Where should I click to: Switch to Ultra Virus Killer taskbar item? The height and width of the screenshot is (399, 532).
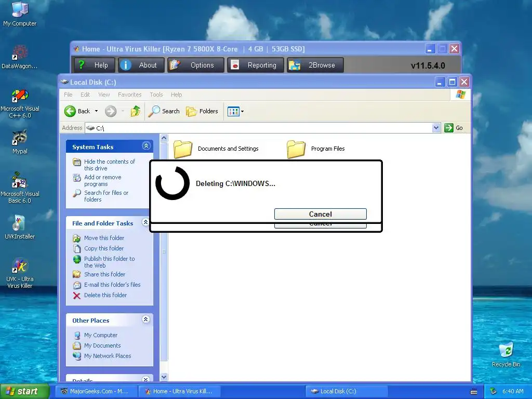(x=179, y=391)
